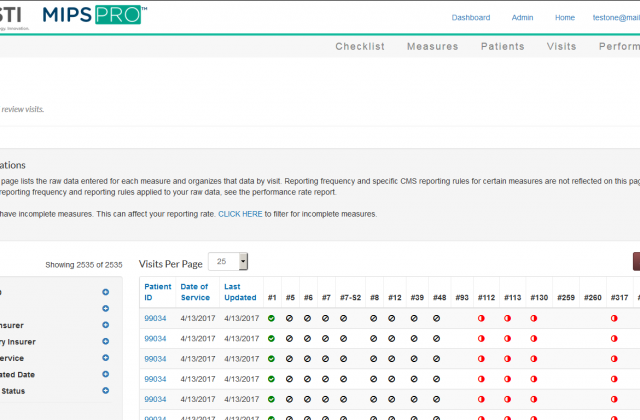Click the #5 status icon in first visit row
Viewport: 640px width, 420px height.
coord(289,317)
